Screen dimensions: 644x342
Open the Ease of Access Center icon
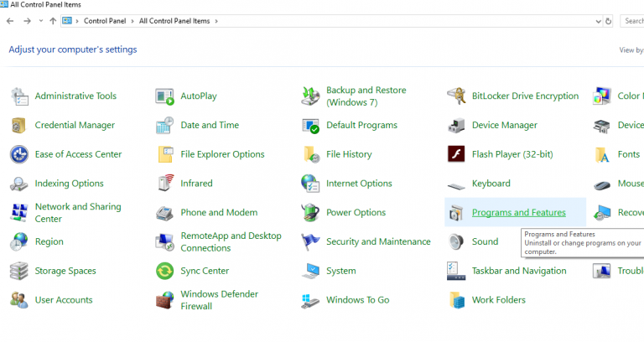click(x=19, y=155)
